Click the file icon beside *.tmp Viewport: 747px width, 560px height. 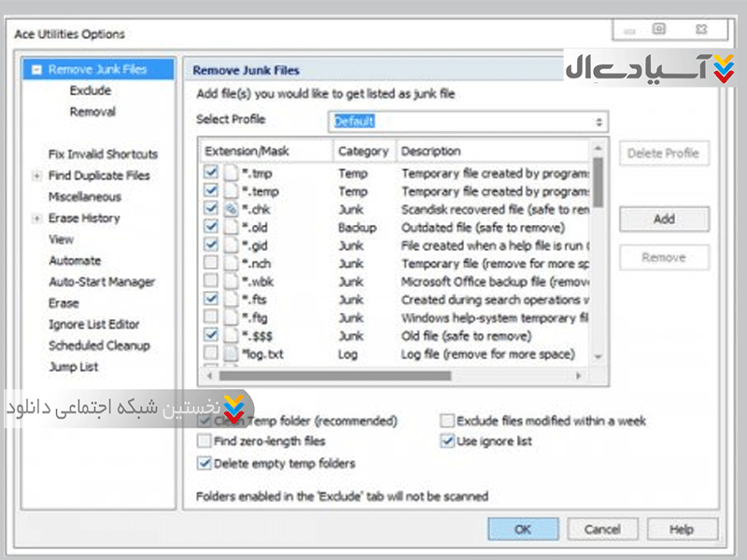(x=231, y=174)
